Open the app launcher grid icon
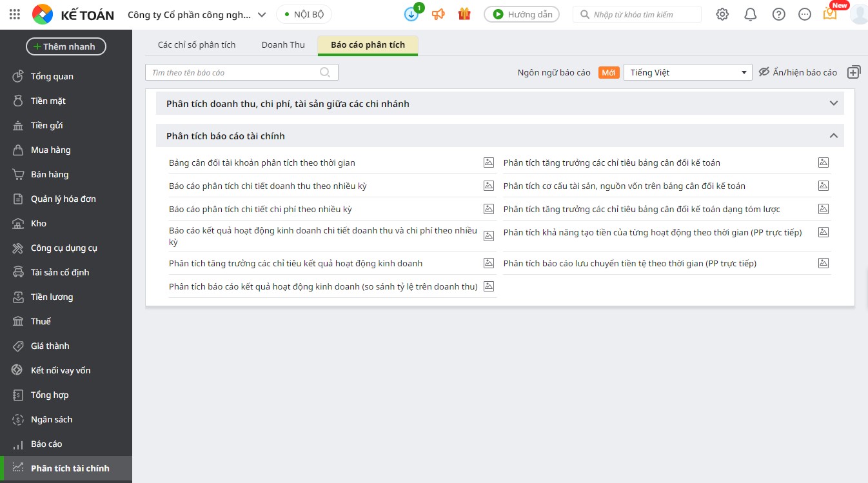 (15, 14)
